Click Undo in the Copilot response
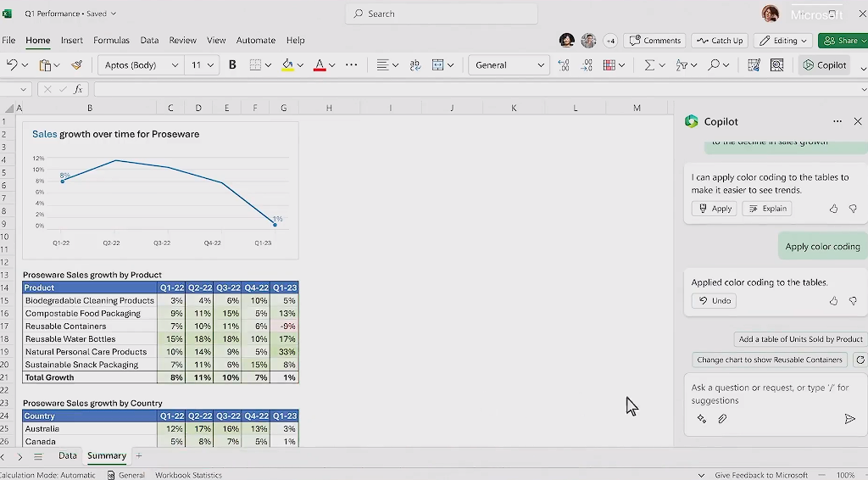This screenshot has width=868, height=480. click(714, 300)
